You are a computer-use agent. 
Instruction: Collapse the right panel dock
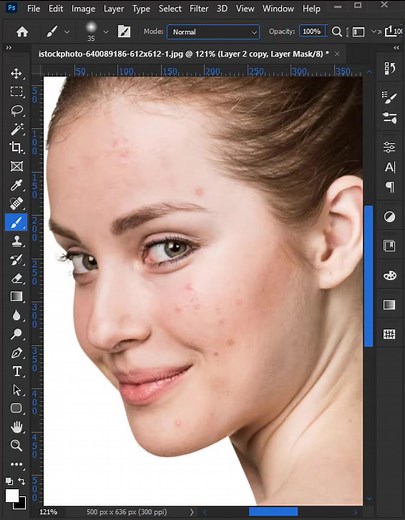pos(396,48)
